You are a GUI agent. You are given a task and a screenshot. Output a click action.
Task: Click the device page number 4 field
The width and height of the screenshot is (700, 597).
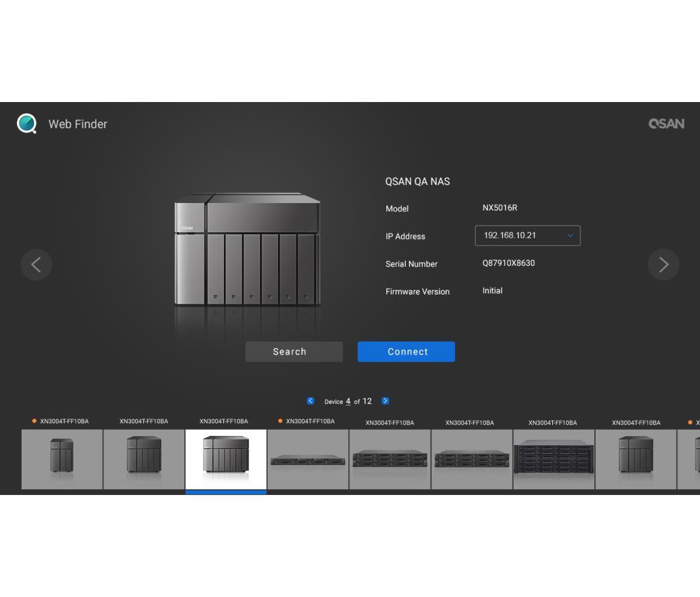pyautogui.click(x=348, y=401)
